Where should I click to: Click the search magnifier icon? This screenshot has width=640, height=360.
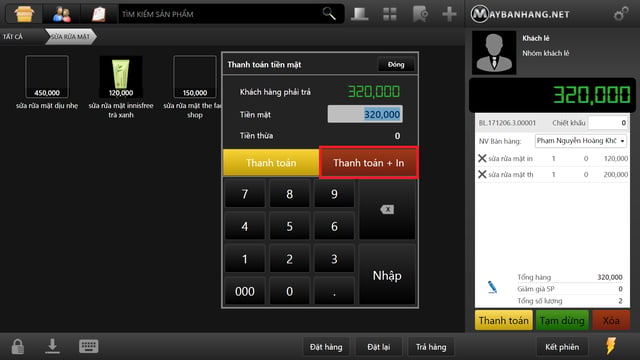tap(329, 14)
